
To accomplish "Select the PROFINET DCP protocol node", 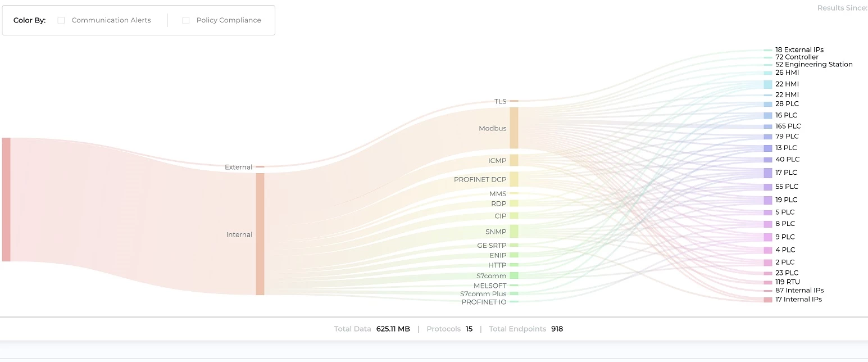I will (513, 179).
